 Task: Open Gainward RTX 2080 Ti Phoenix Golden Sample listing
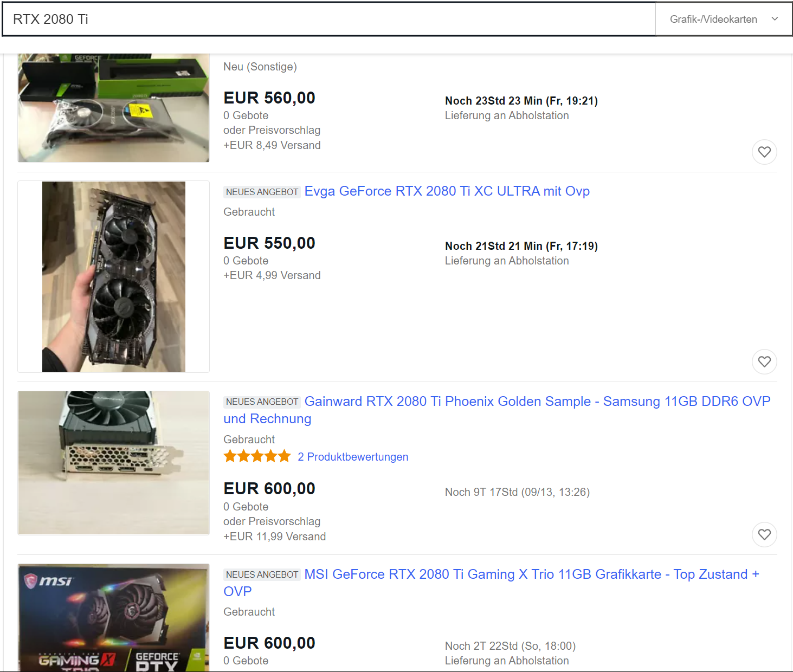[x=497, y=410]
